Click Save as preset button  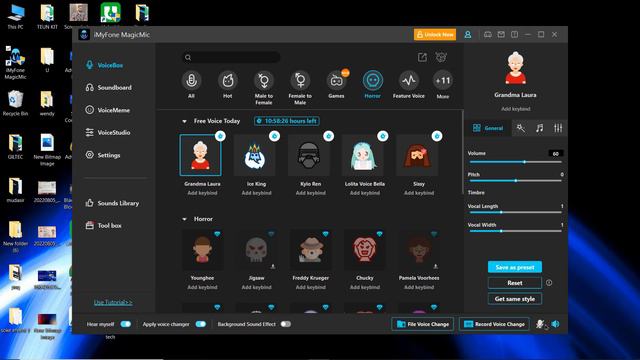tap(515, 267)
